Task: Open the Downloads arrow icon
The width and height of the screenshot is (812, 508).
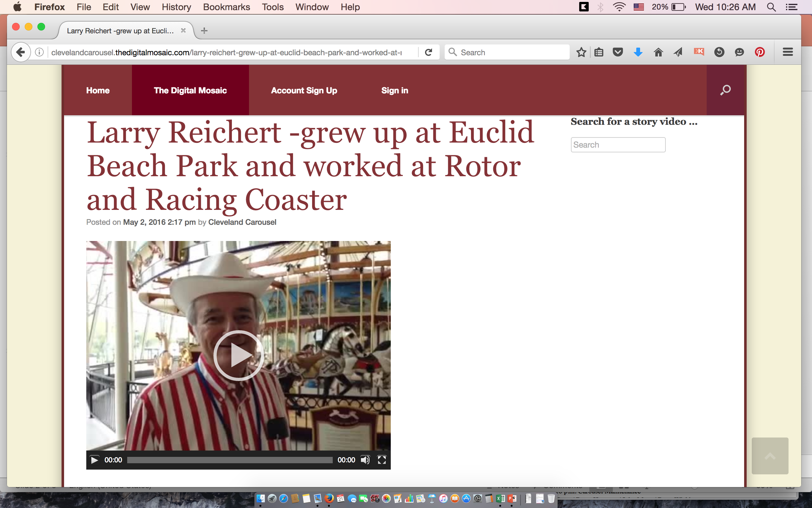Action: click(638, 52)
